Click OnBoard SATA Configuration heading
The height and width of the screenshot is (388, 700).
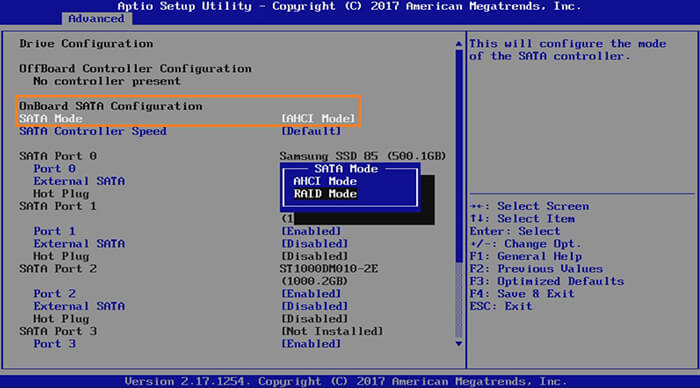point(111,106)
